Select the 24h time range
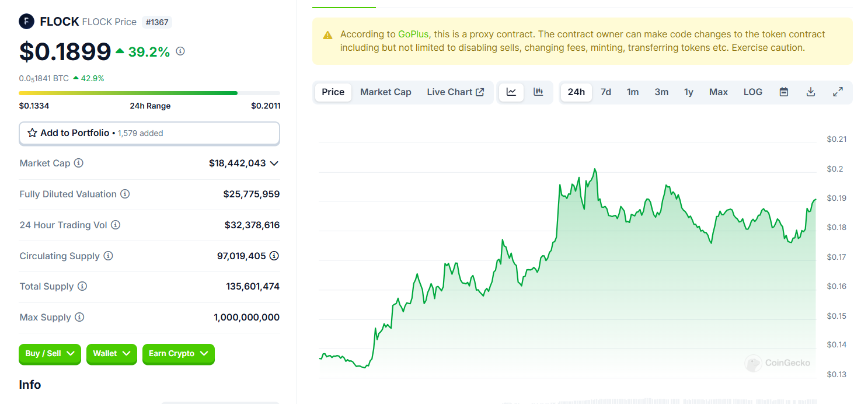Screen dimensions: 868x404 point(576,92)
